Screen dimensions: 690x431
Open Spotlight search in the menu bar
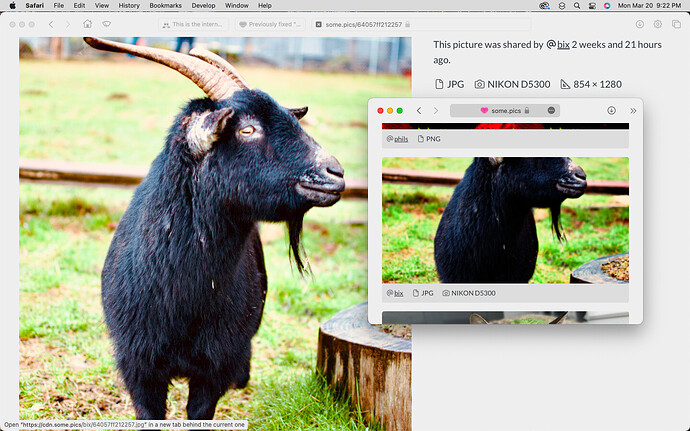[x=576, y=5]
